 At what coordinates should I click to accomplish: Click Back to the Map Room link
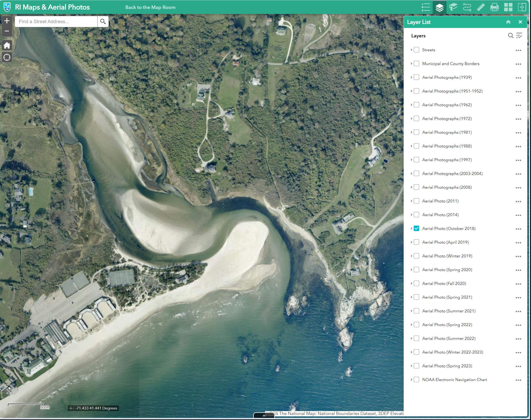[150, 7]
